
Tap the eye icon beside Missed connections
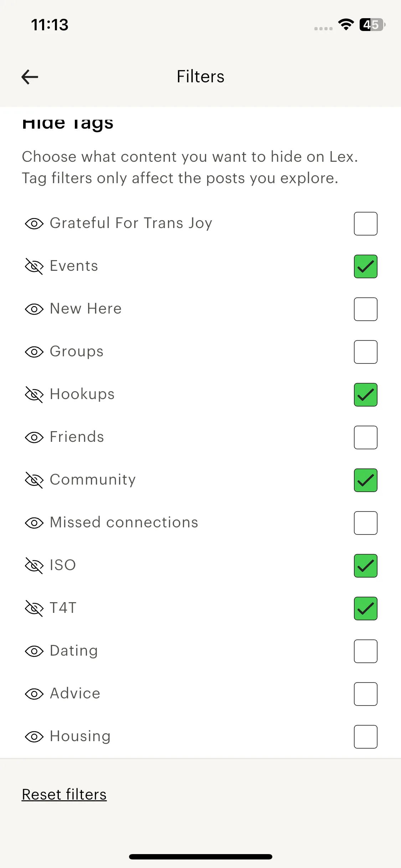tap(34, 523)
